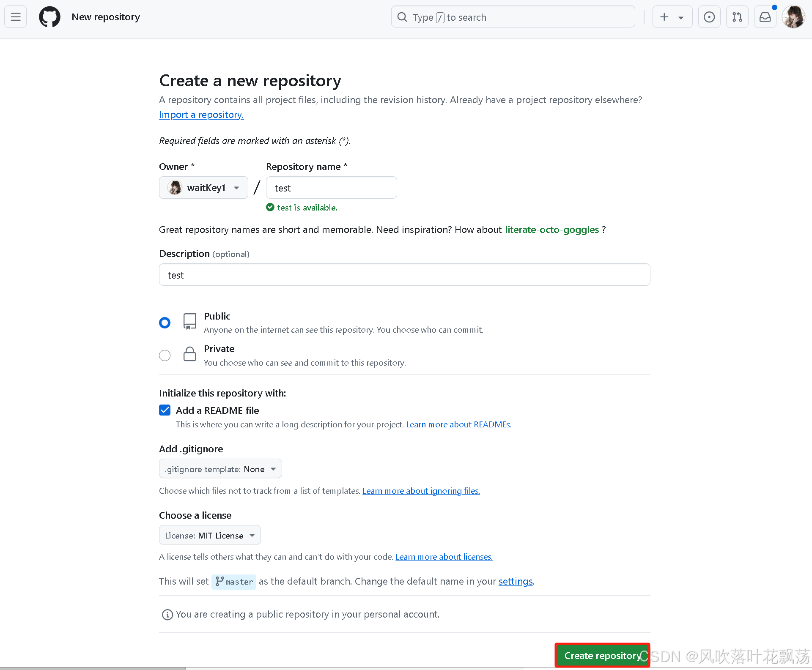The image size is (812, 670).
Task: Open the .gitignore template dropdown
Action: pyautogui.click(x=220, y=469)
